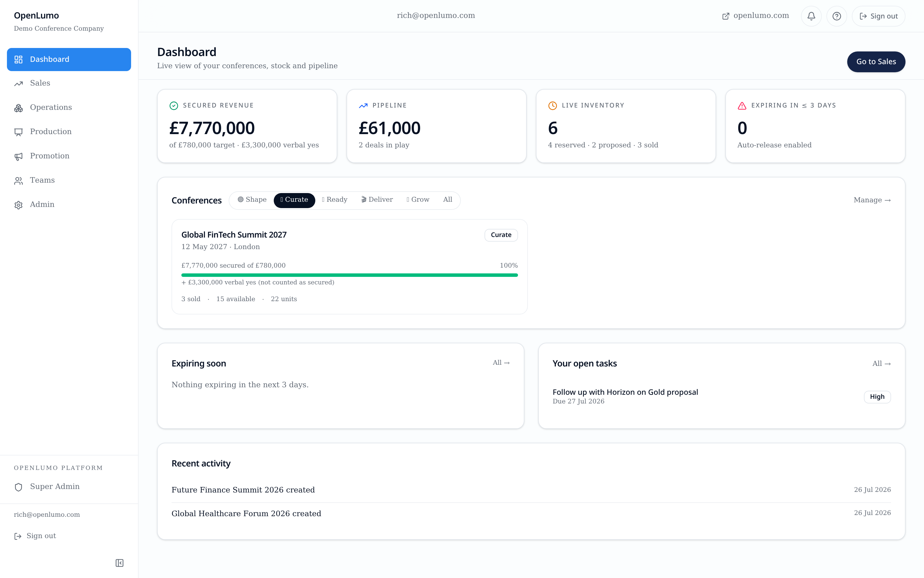Screen dimensions: 924x578
Task: Click the Production presentation icon
Action: click(18, 132)
